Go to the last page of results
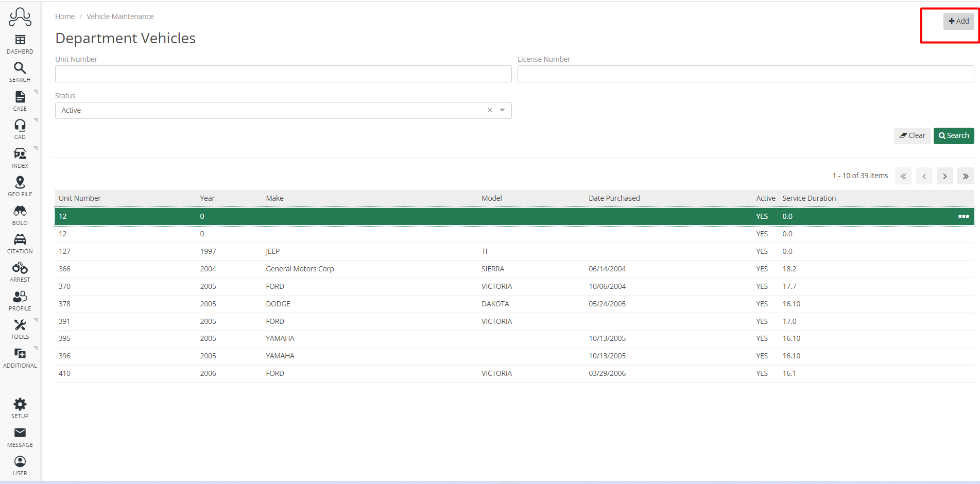Viewport: 980px width, 484px height. pyautogui.click(x=966, y=176)
